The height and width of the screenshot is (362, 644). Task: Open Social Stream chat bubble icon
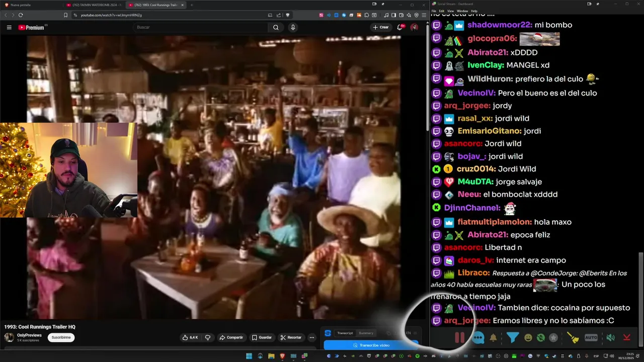(x=478, y=338)
